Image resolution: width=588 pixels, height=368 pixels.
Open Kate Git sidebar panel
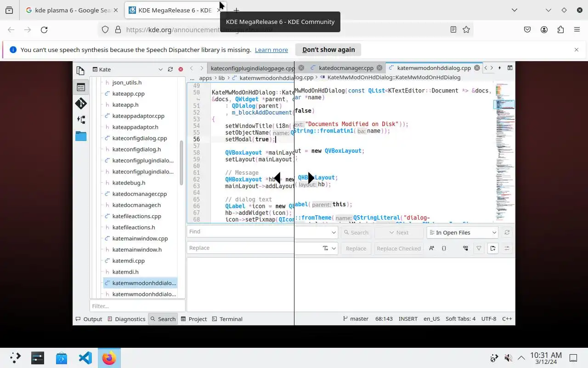[81, 103]
